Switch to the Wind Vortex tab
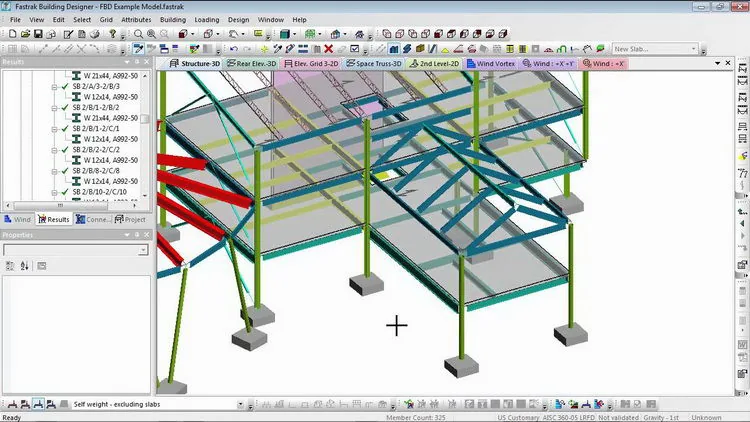Screen dimensions: 750x422 click(x=491, y=64)
